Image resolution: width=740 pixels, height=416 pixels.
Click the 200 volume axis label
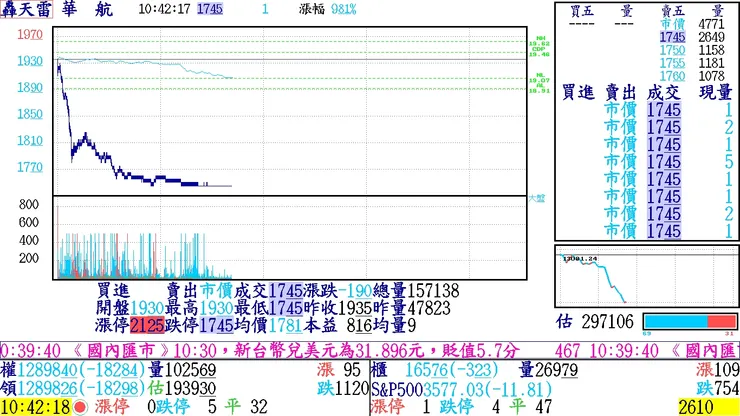click(29, 258)
